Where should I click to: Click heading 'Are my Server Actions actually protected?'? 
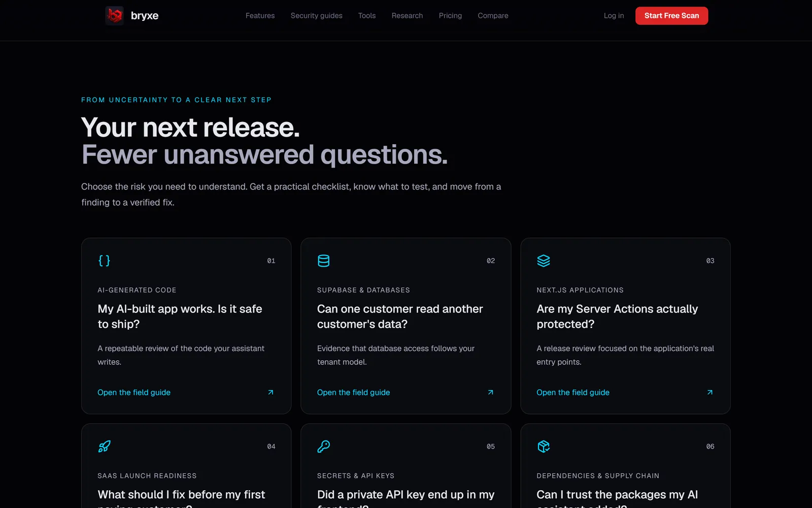[x=617, y=316]
